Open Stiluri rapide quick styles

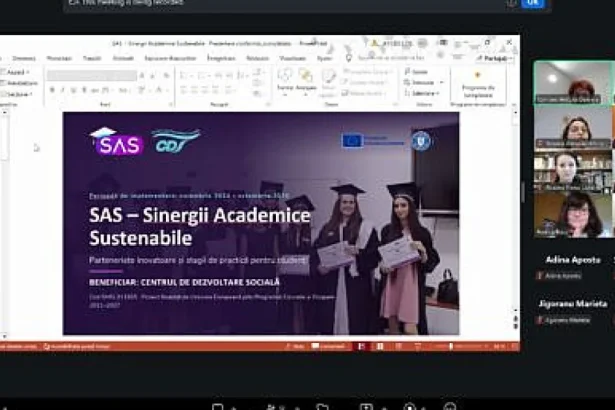pos(328,82)
